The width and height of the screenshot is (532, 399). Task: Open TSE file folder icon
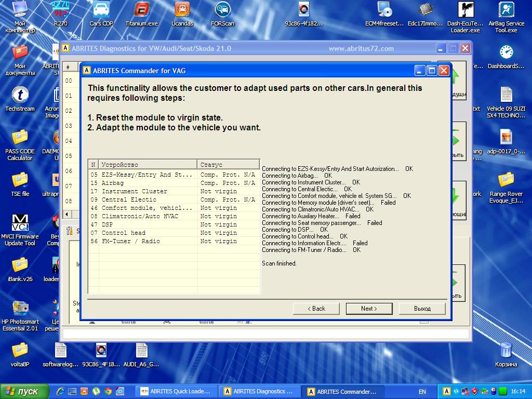click(20, 184)
